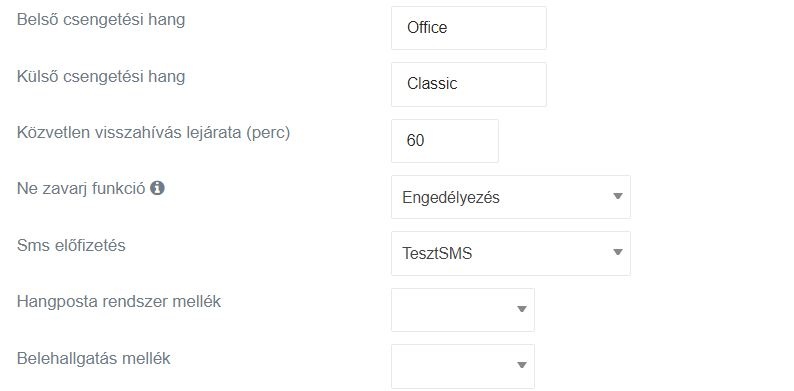794x391 pixels.
Task: Click the Külső csengetési hang field containing Classic
Action: tap(468, 84)
